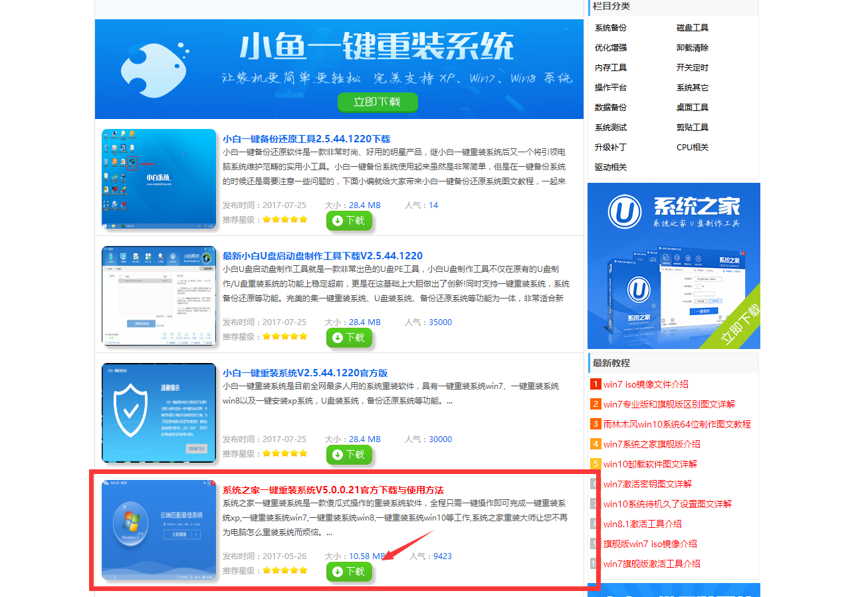This screenshot has width=868, height=597.
Task: Select CPU相关 category in sidebar
Action: [692, 148]
